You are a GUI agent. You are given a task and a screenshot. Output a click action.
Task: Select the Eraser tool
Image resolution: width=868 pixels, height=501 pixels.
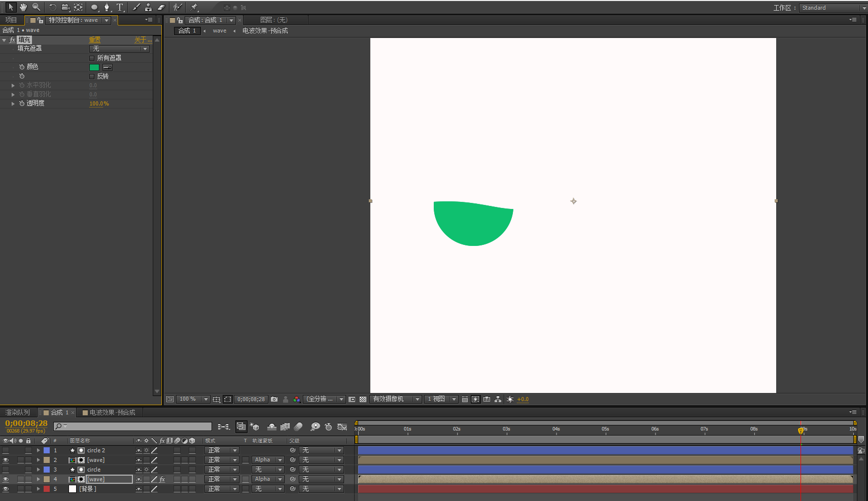click(161, 7)
